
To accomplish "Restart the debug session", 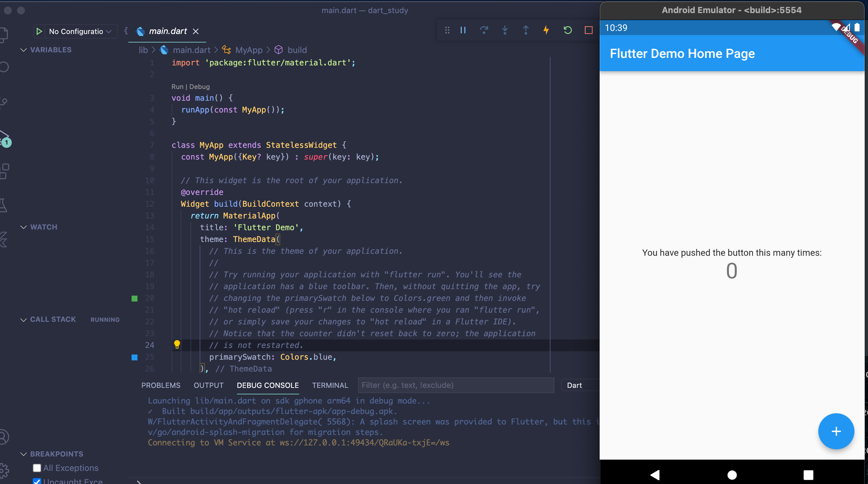I will click(x=568, y=30).
